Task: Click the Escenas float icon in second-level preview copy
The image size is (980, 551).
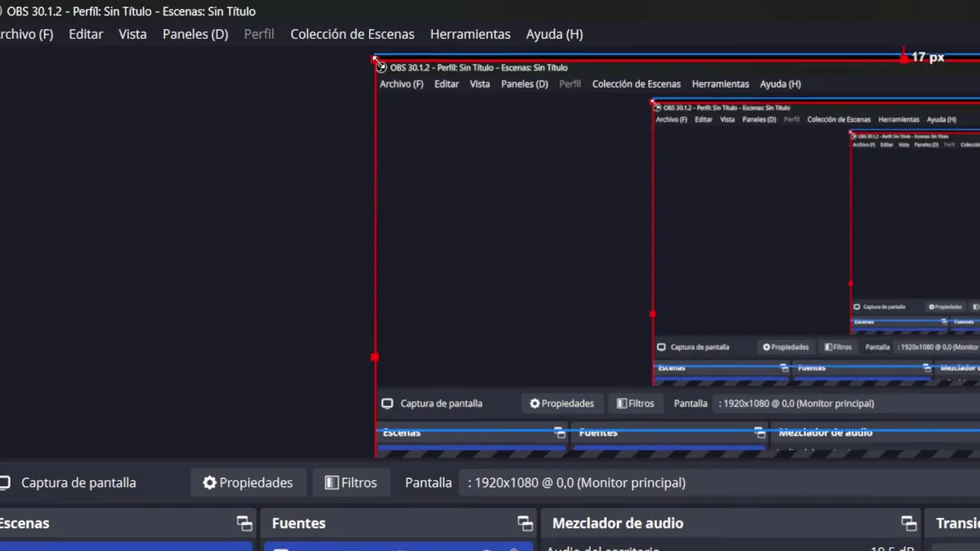Action: pyautogui.click(x=784, y=368)
